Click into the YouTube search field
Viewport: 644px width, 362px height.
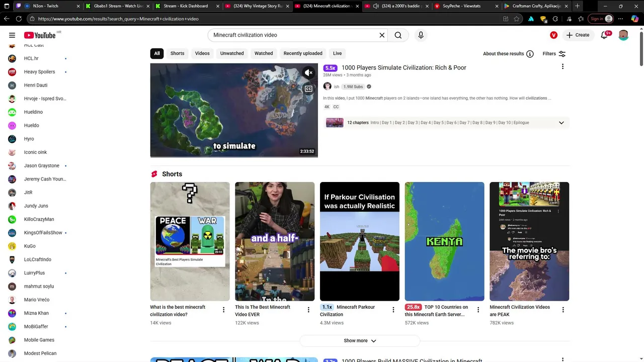click(294, 35)
